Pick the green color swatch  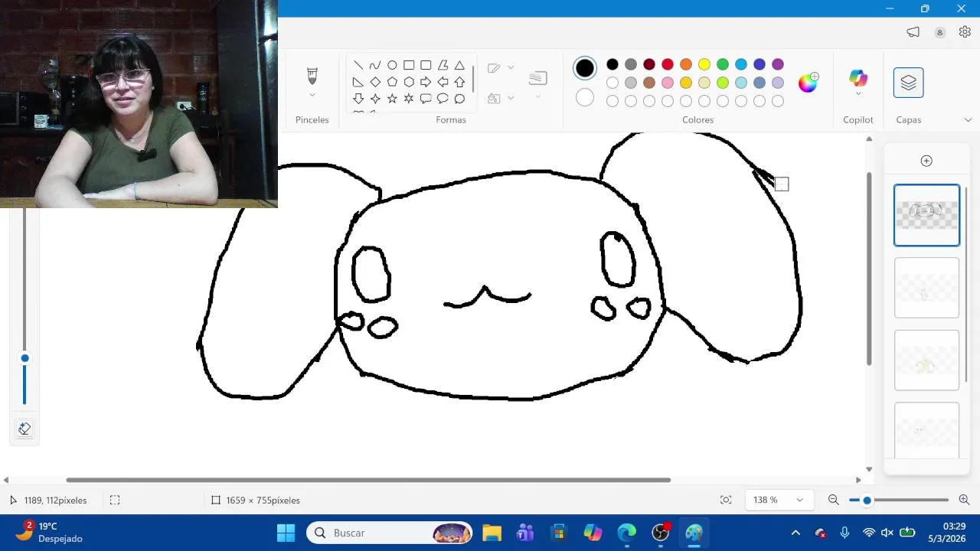[723, 64]
